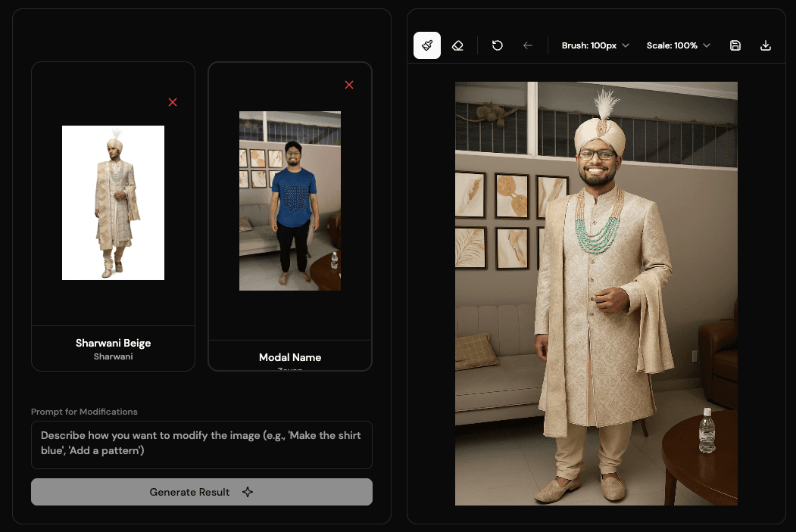Image resolution: width=796 pixels, height=532 pixels.
Task: Select the eraser tool
Action: (457, 45)
